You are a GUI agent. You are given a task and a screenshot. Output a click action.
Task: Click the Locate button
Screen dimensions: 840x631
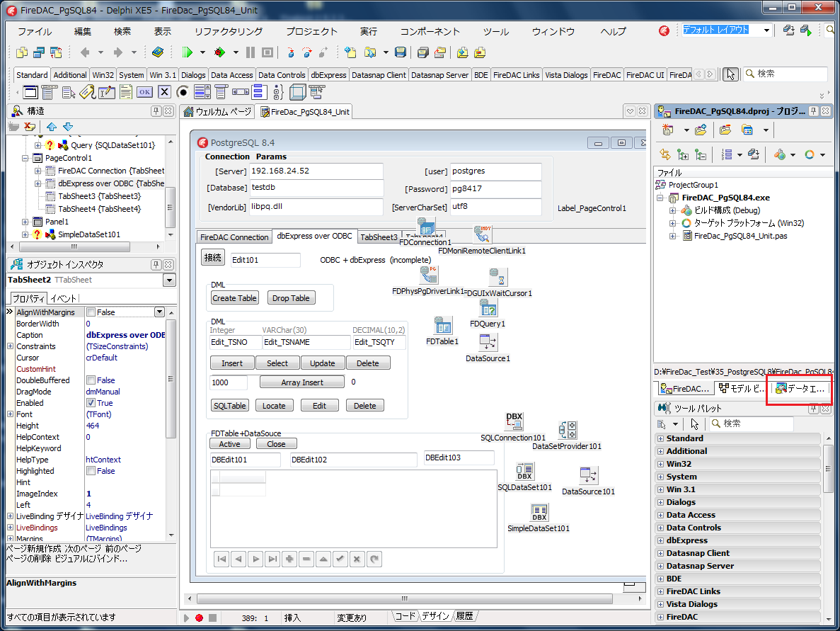(x=274, y=406)
